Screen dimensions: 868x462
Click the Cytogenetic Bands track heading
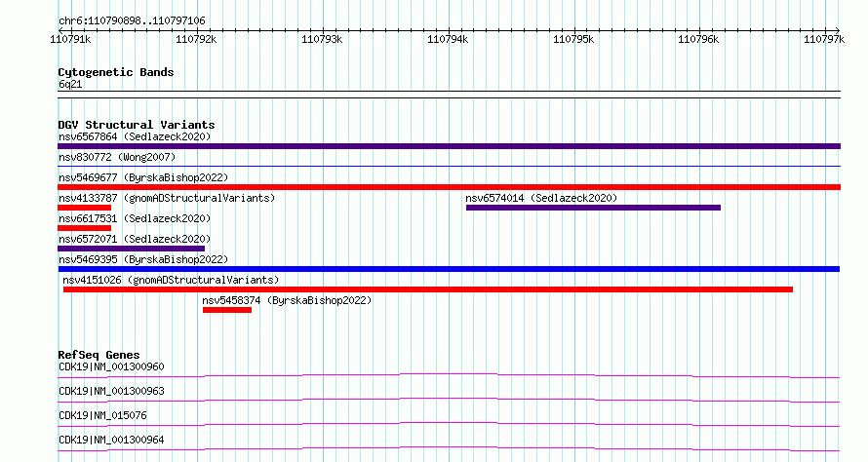coord(116,72)
